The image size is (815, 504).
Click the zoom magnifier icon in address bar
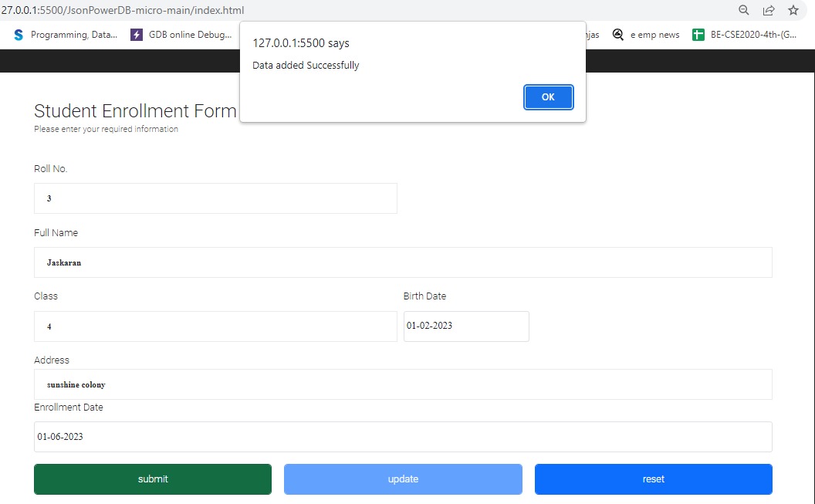click(744, 10)
